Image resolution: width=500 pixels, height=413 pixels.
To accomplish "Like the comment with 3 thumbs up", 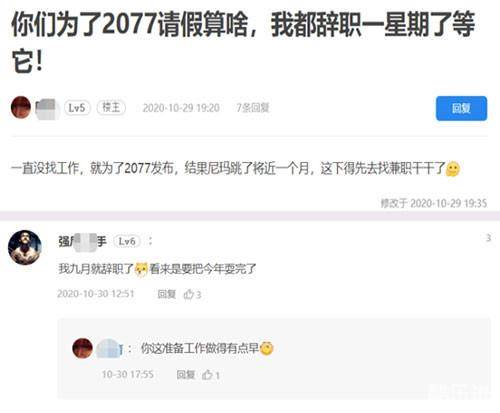I will pyautogui.click(x=192, y=294).
